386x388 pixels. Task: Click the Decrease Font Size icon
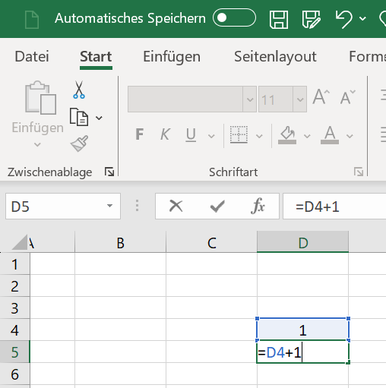pyautogui.click(x=348, y=97)
